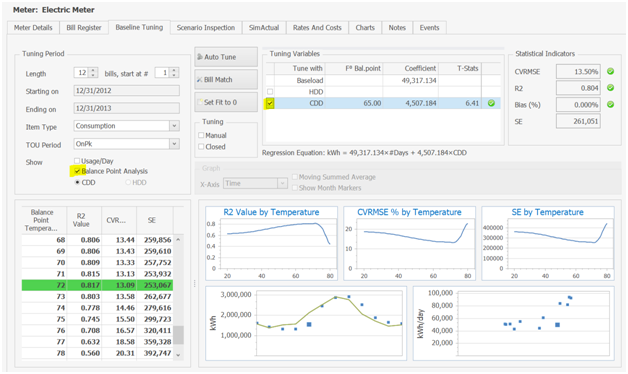Image resolution: width=628 pixels, height=374 pixels.
Task: Click the Bill Match button
Action: point(226,80)
